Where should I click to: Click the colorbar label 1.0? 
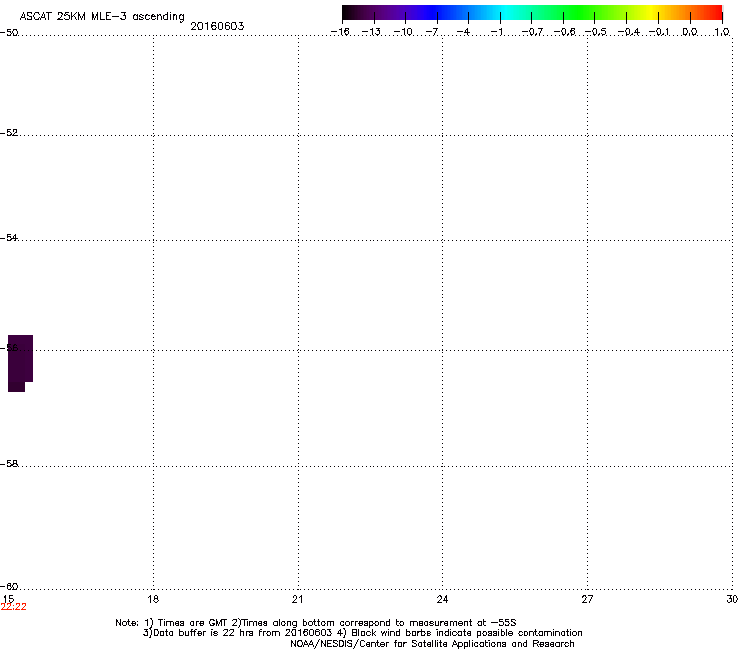[x=722, y=32]
